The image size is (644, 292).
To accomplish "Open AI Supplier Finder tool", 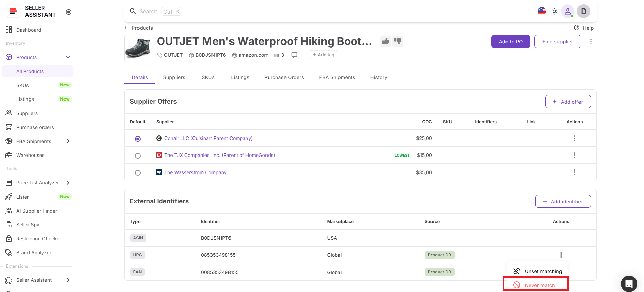I will click(37, 211).
